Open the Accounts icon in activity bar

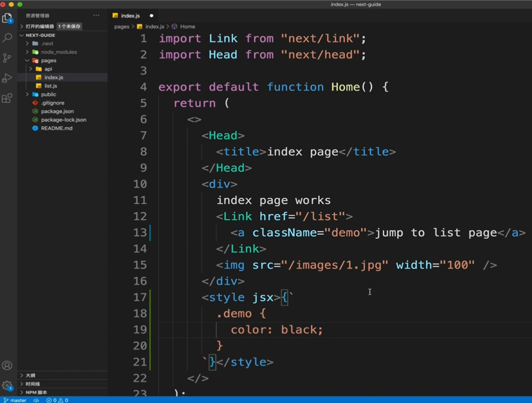tap(7, 365)
